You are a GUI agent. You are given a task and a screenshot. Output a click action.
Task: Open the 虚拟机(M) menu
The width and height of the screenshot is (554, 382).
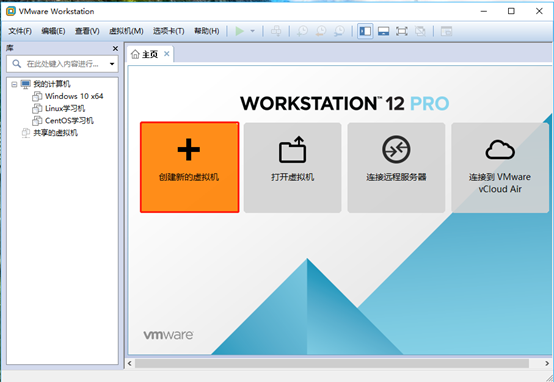coord(126,31)
